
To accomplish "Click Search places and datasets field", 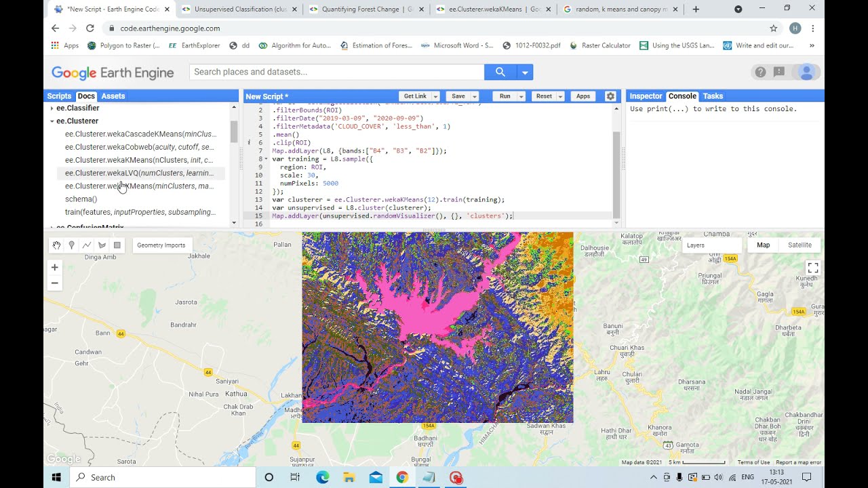I will [337, 72].
